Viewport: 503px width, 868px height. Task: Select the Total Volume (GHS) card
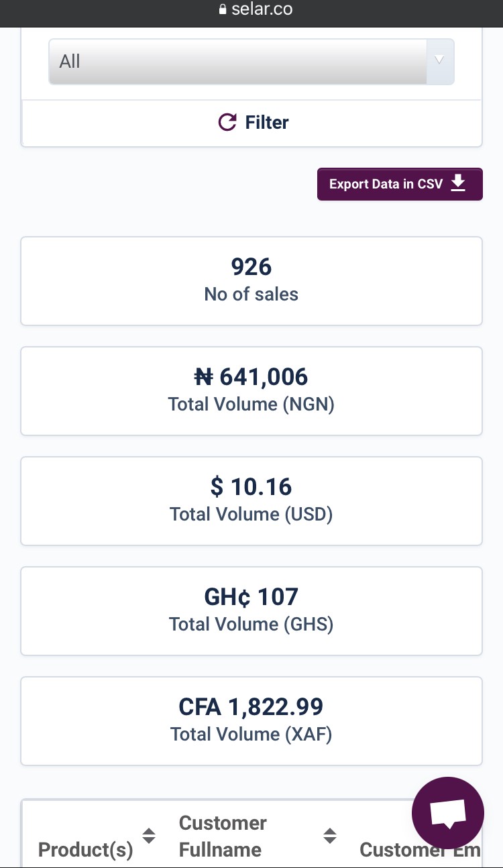[x=251, y=610]
